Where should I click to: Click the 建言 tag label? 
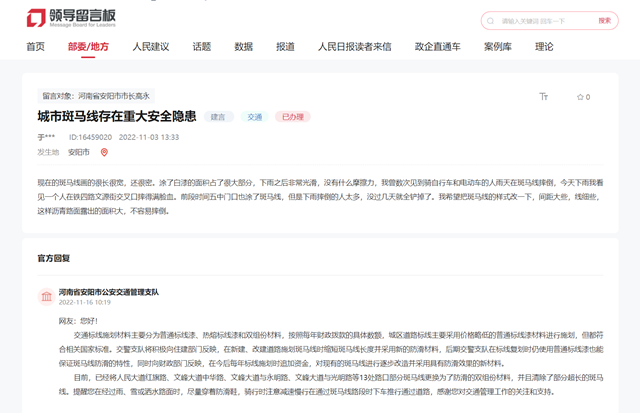pyautogui.click(x=218, y=117)
